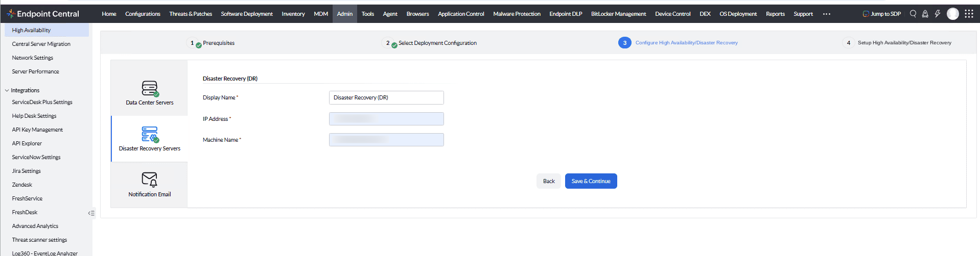The image size is (980, 256).
Task: Open API Explorer in sidebar
Action: pyautogui.click(x=27, y=143)
